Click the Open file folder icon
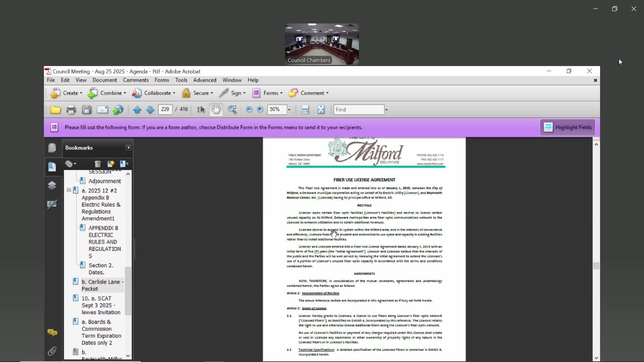The width and height of the screenshot is (644, 362). coord(55,110)
